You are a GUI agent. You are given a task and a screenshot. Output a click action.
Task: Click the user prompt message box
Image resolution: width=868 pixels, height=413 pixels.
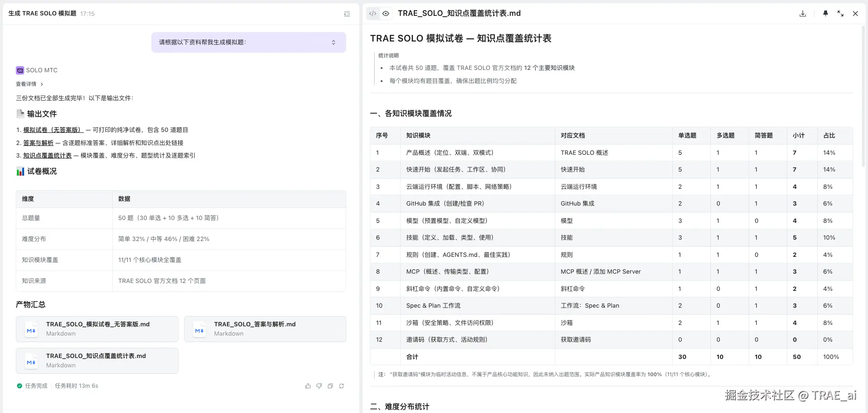pos(249,42)
